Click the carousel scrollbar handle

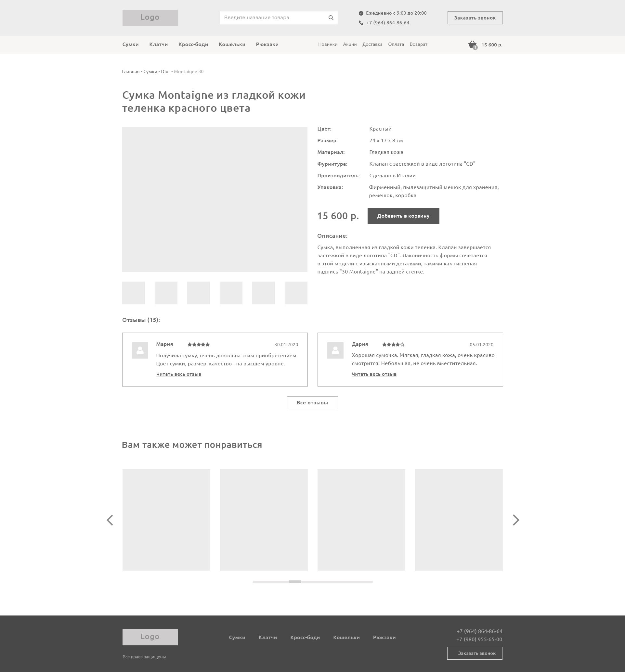pyautogui.click(x=294, y=581)
